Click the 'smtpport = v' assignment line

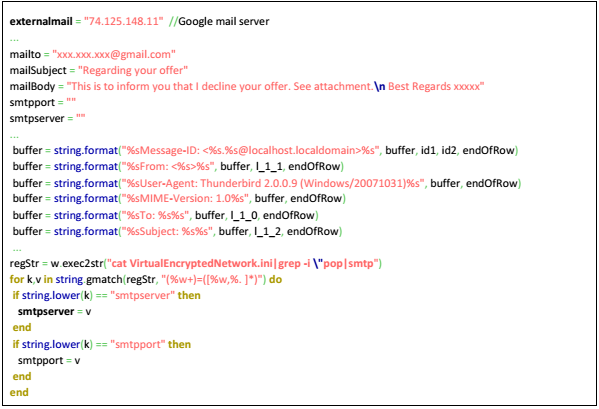click(x=49, y=361)
